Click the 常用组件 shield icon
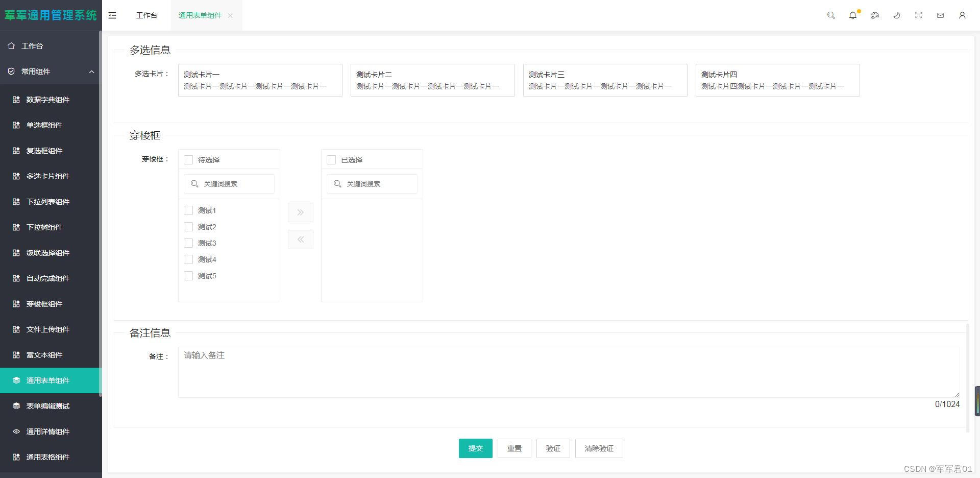Image resolution: width=980 pixels, height=478 pixels. [x=11, y=71]
